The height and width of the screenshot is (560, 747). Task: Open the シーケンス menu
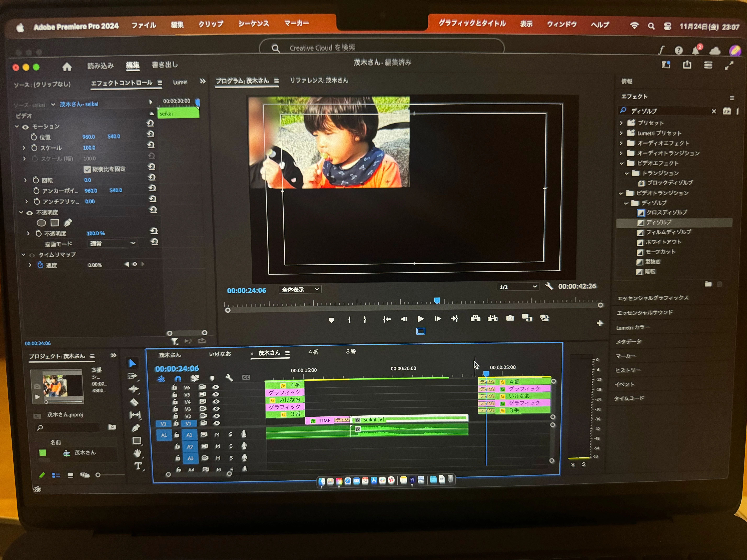[x=253, y=24]
